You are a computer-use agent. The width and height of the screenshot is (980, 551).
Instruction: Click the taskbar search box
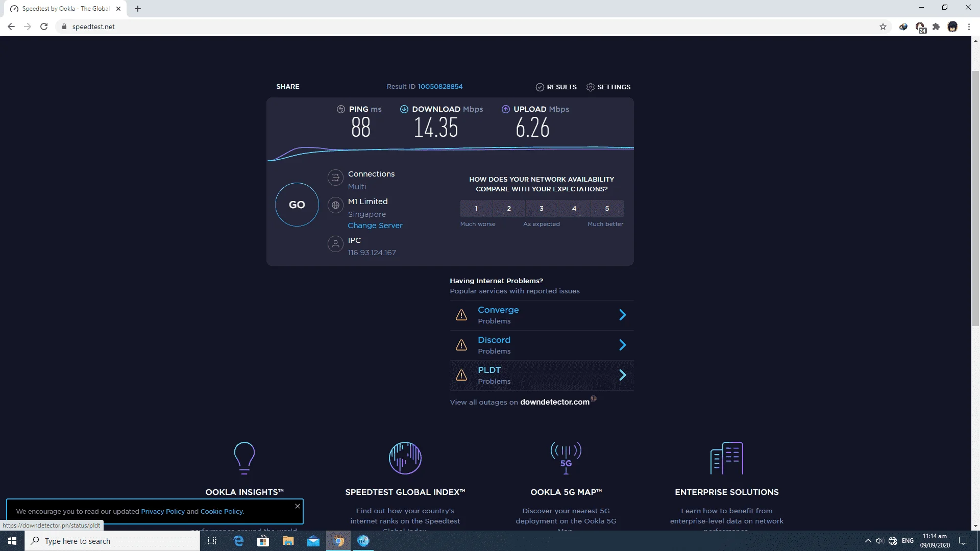click(x=112, y=541)
